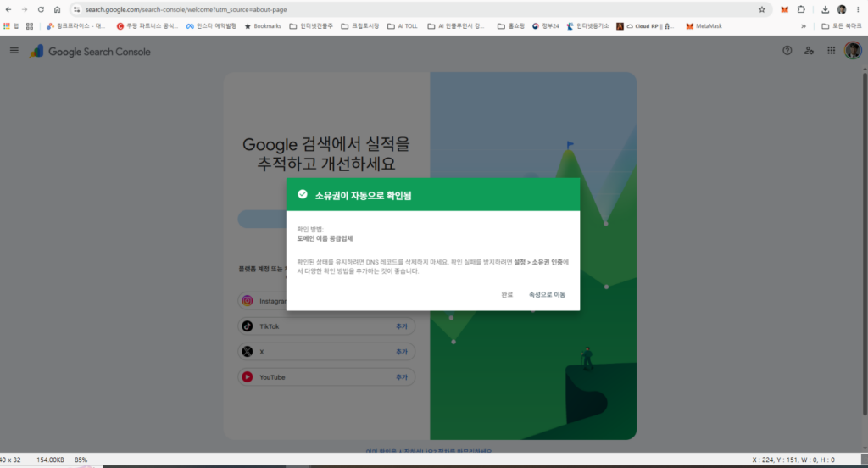Viewport: 868px width, 468px height.
Task: Select the Instagram platform row
Action: pos(263,301)
